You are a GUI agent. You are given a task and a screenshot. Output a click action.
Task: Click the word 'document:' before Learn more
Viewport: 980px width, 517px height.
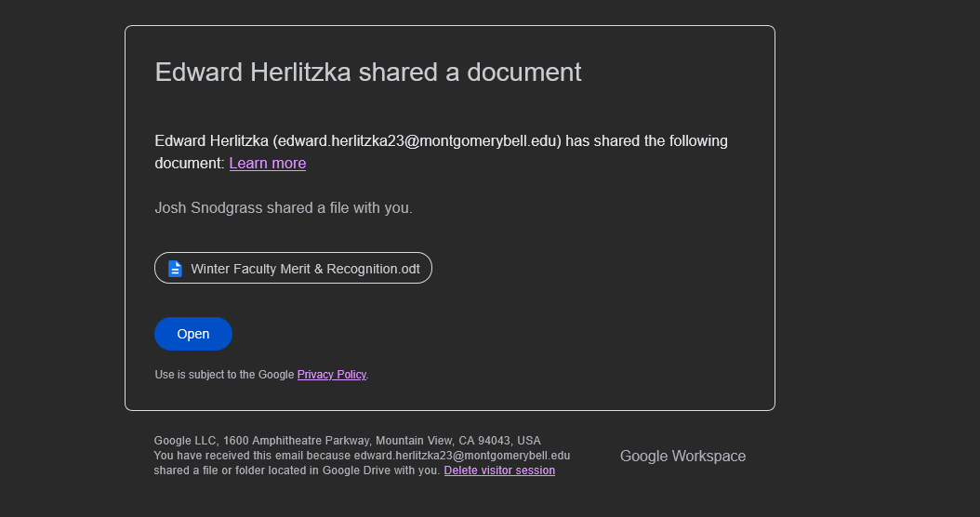tap(190, 164)
